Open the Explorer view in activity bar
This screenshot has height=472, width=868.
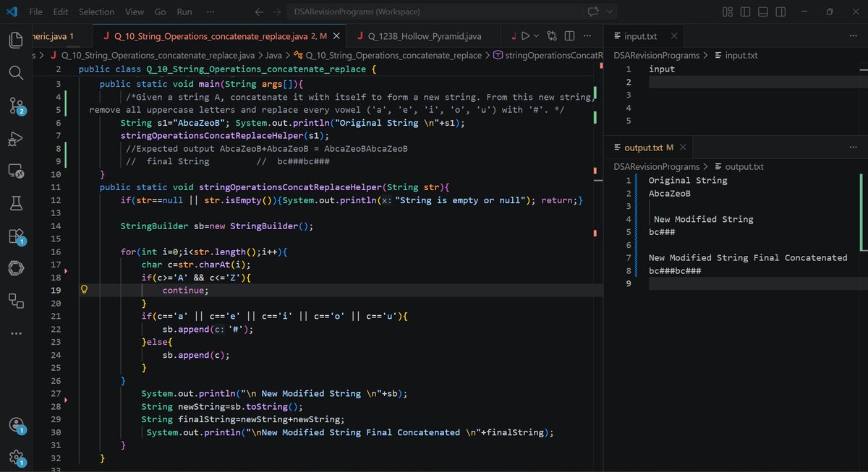16,39
